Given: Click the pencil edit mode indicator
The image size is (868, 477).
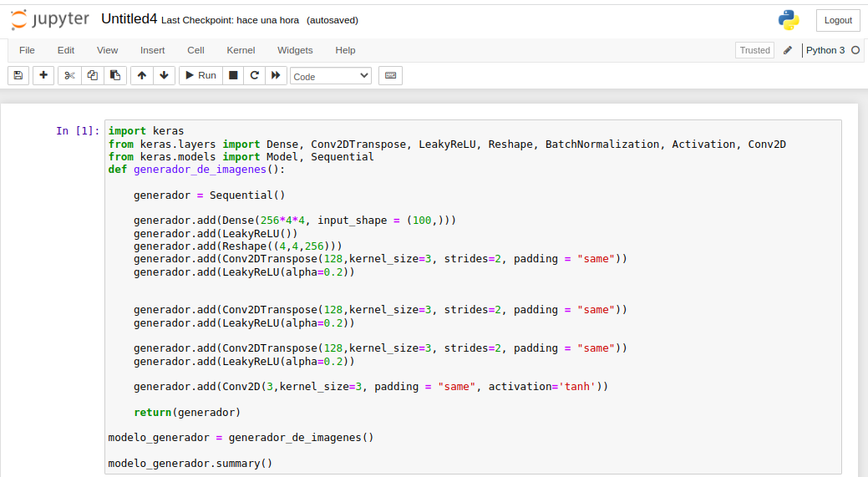Looking at the screenshot, I should (x=788, y=50).
